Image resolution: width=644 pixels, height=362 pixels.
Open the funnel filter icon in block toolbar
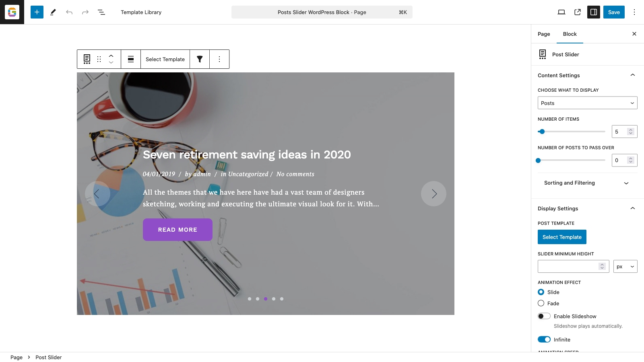point(200,59)
